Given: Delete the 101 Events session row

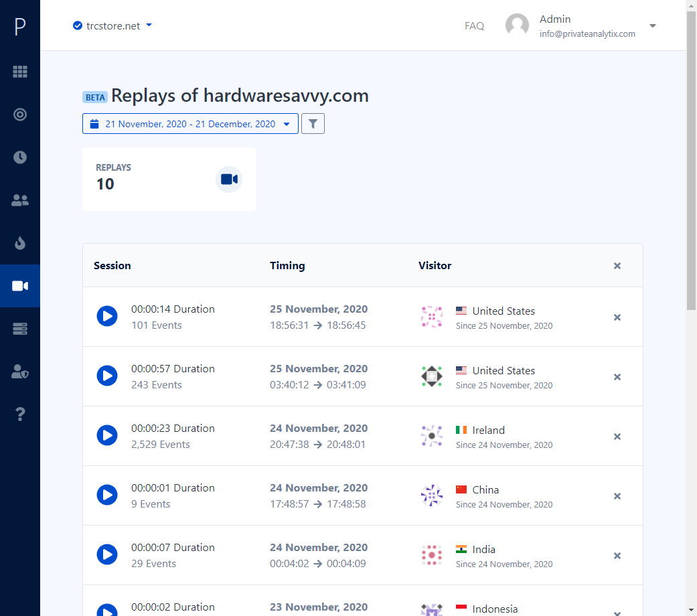Looking at the screenshot, I should [617, 317].
